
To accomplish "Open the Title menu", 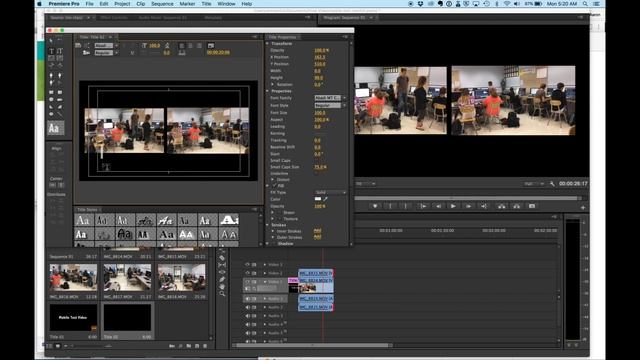I will coord(206,4).
